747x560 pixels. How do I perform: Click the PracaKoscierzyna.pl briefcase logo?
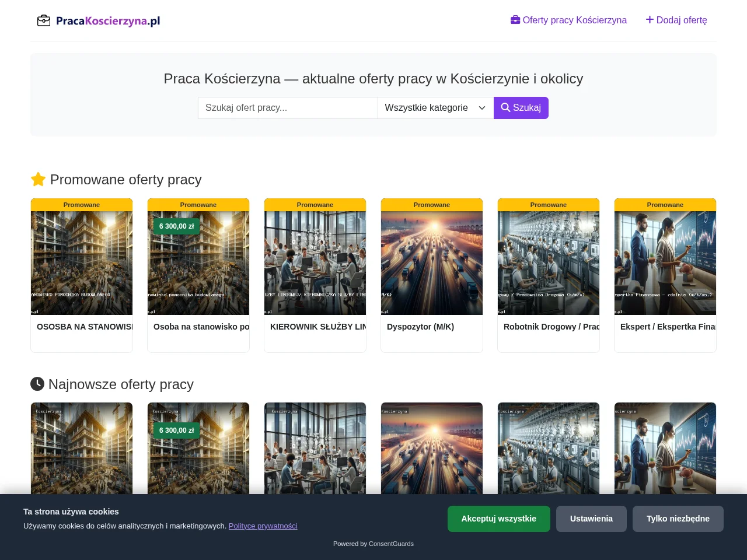[x=98, y=21]
